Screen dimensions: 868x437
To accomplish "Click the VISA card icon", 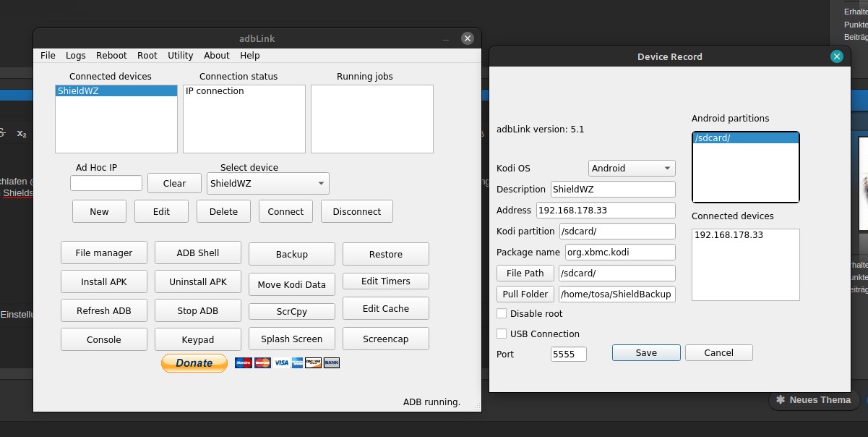I will point(281,363).
